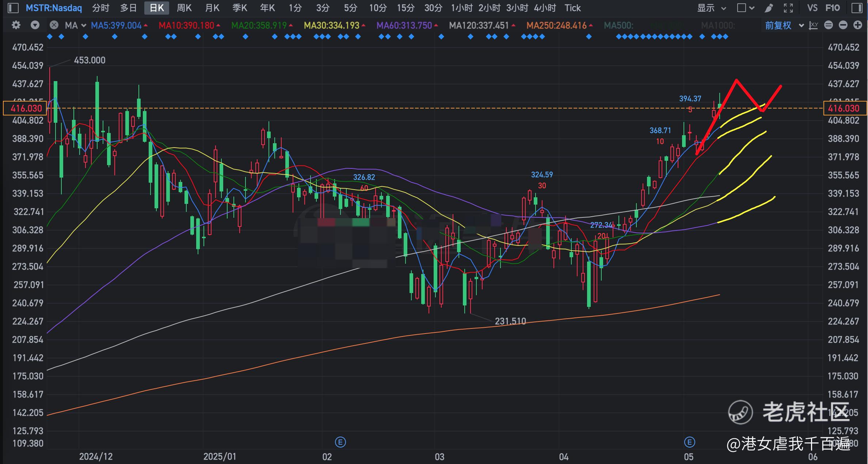868x464 pixels.
Task: Open the 前复权 adjustment dropdown
Action: 784,25
